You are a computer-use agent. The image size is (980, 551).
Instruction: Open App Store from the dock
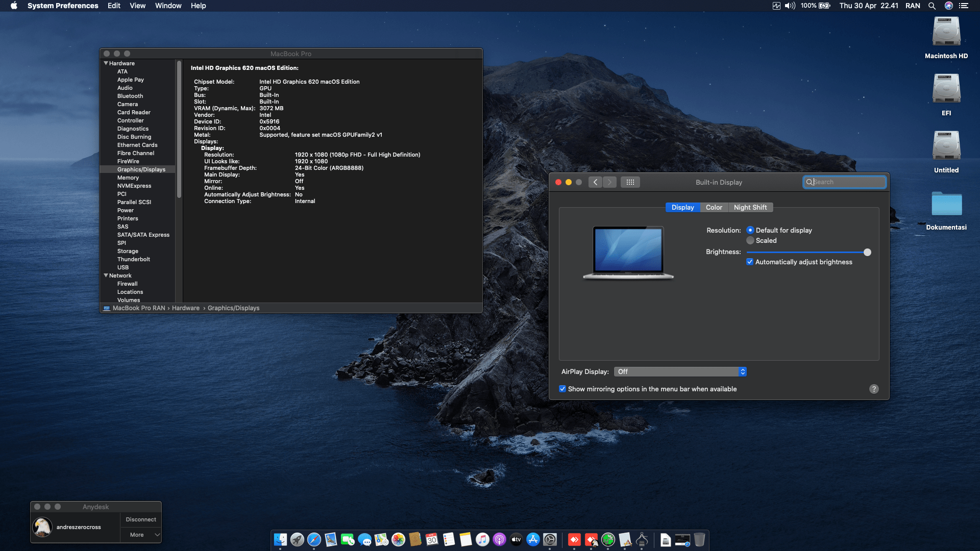click(533, 539)
